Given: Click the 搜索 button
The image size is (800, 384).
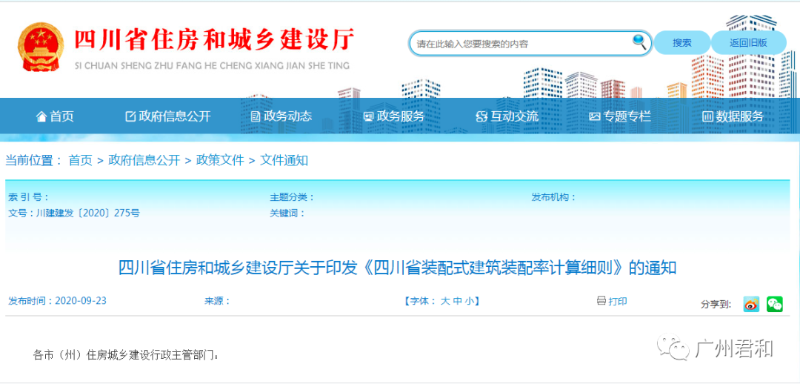Looking at the screenshot, I should (682, 43).
